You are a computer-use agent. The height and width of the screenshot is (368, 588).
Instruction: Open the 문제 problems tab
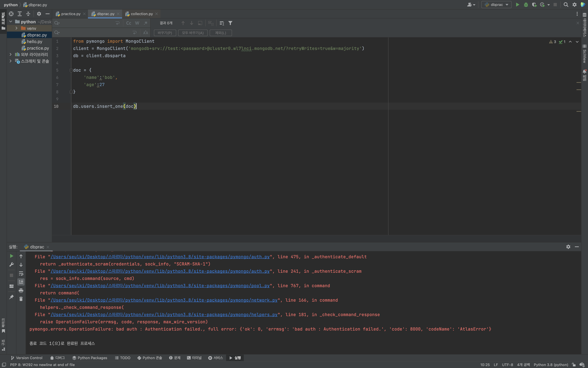175,358
